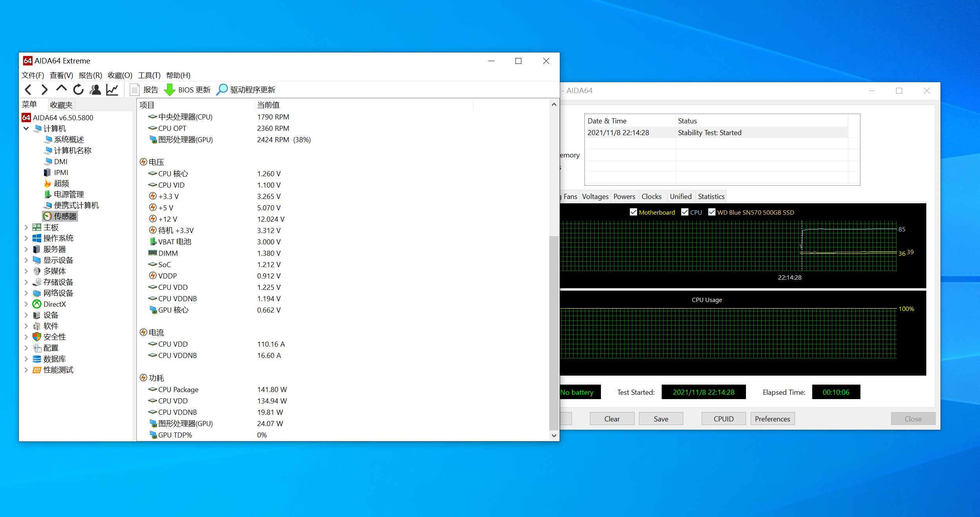Switch to the Statistics tab
The image size is (980, 517).
(x=711, y=196)
